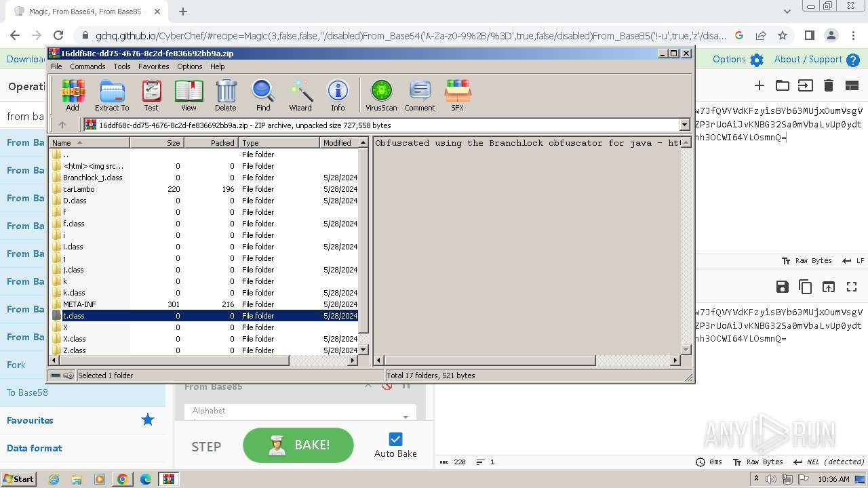Clear input with the trash icon in CyberChef
The image size is (868, 488).
point(829,85)
